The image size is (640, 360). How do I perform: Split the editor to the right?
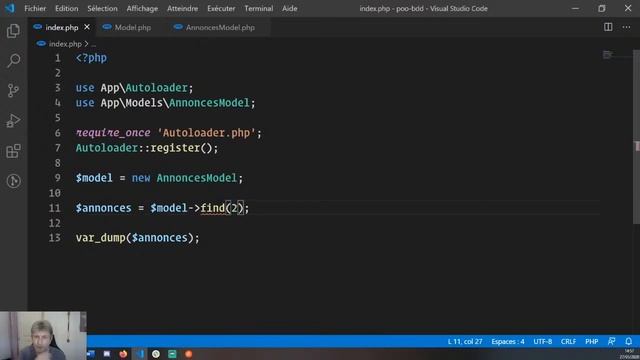[608, 27]
